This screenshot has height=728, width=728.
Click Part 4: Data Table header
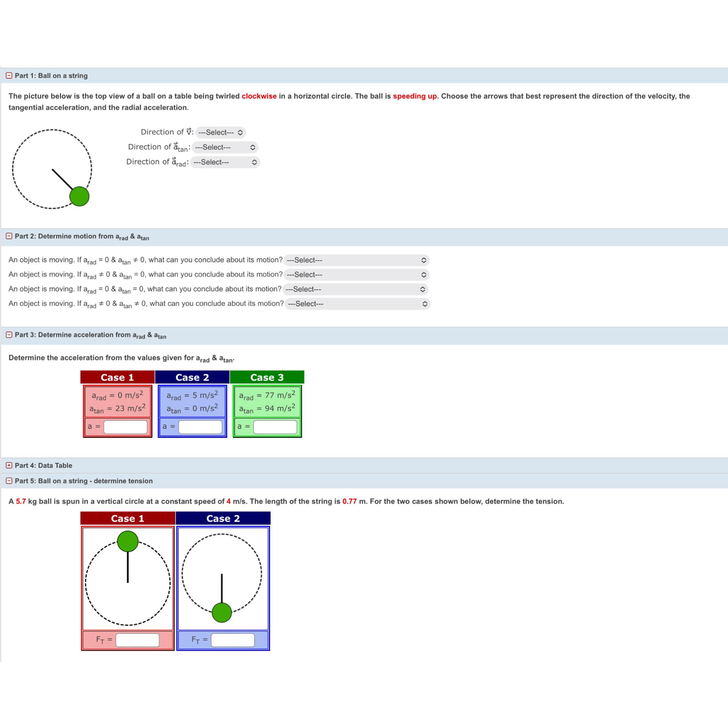point(43,465)
